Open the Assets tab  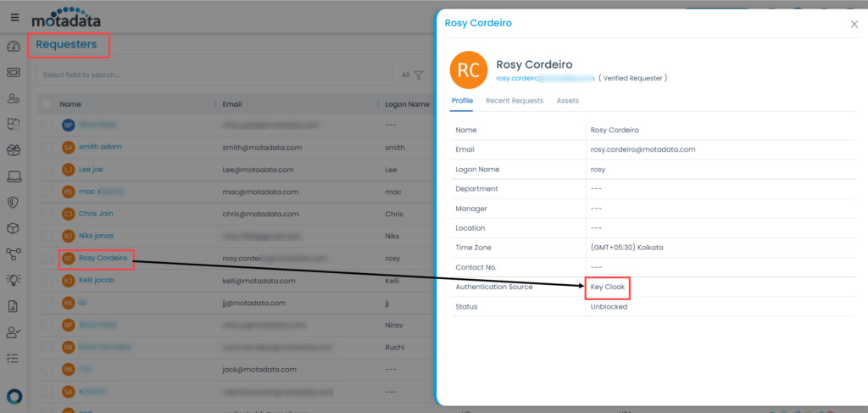[568, 101]
